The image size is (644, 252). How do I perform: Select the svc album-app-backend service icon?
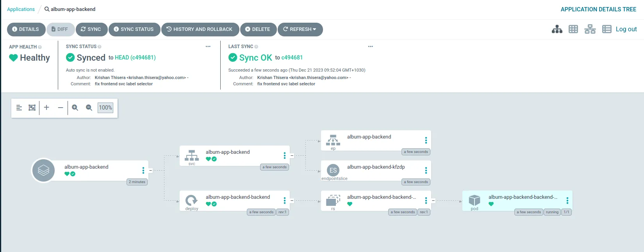pyautogui.click(x=192, y=155)
